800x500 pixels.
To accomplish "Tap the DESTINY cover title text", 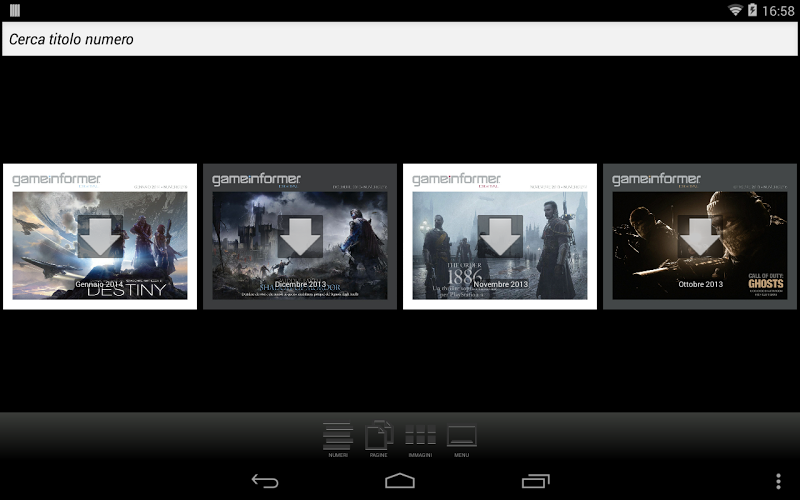I will pos(127,291).
